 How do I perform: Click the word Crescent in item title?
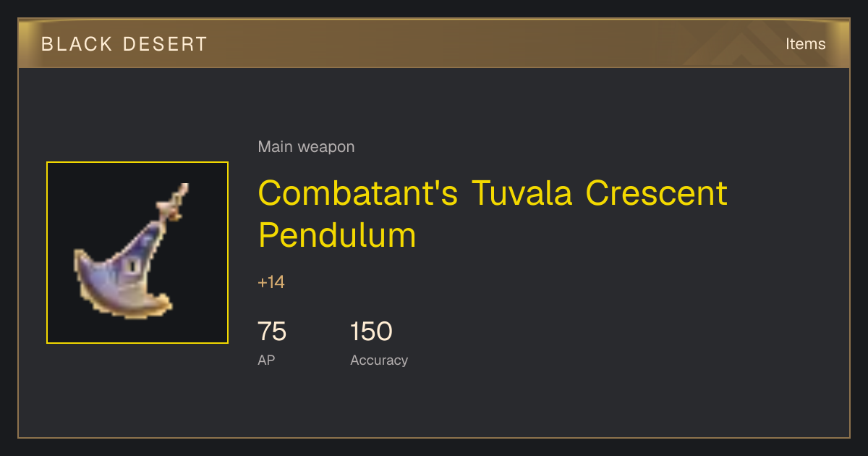click(x=657, y=193)
